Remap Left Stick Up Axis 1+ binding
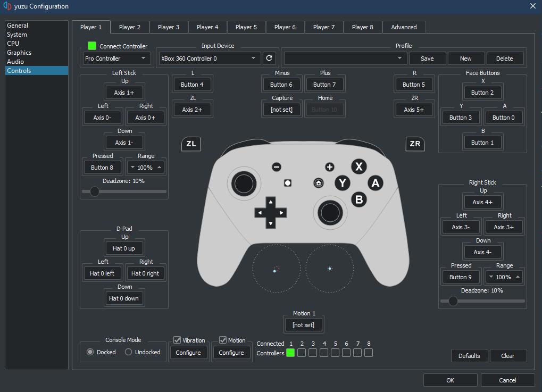Image resolution: width=542 pixels, height=392 pixels. [x=124, y=93]
